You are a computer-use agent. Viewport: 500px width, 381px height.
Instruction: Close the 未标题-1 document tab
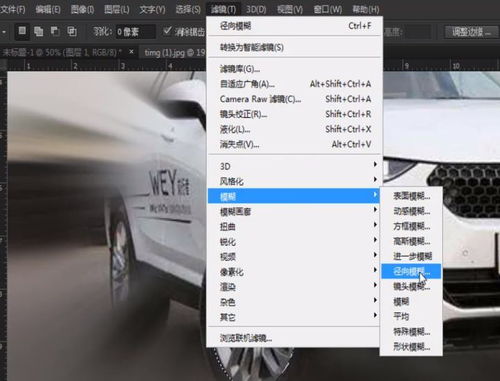coord(131,52)
